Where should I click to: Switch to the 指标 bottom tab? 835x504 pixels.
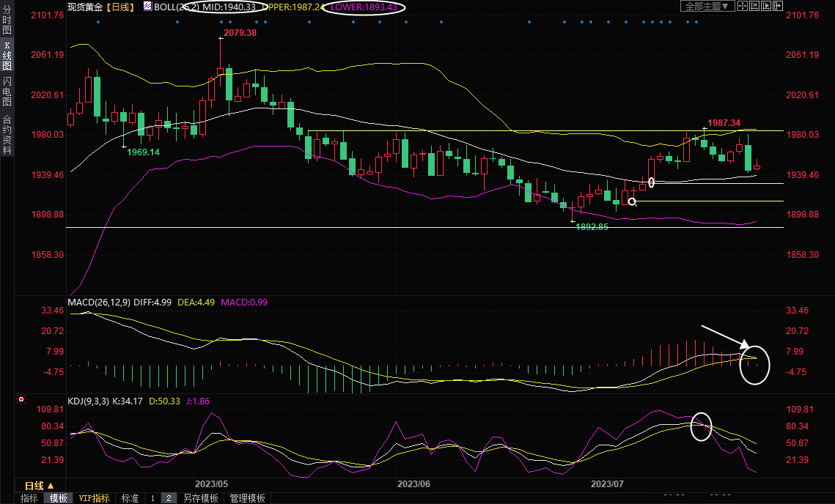coord(29,498)
